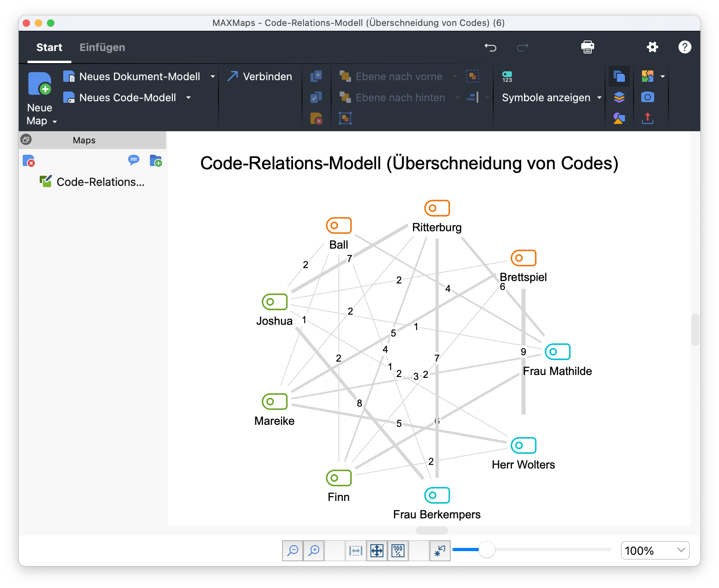Click the Ebene nach hinten button
This screenshot has height=588, width=719.
pyautogui.click(x=392, y=98)
